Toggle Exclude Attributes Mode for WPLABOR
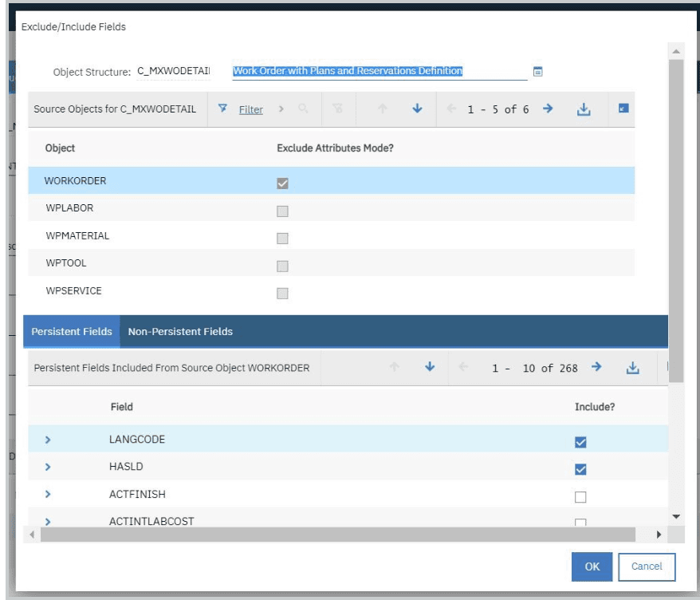 [282, 211]
